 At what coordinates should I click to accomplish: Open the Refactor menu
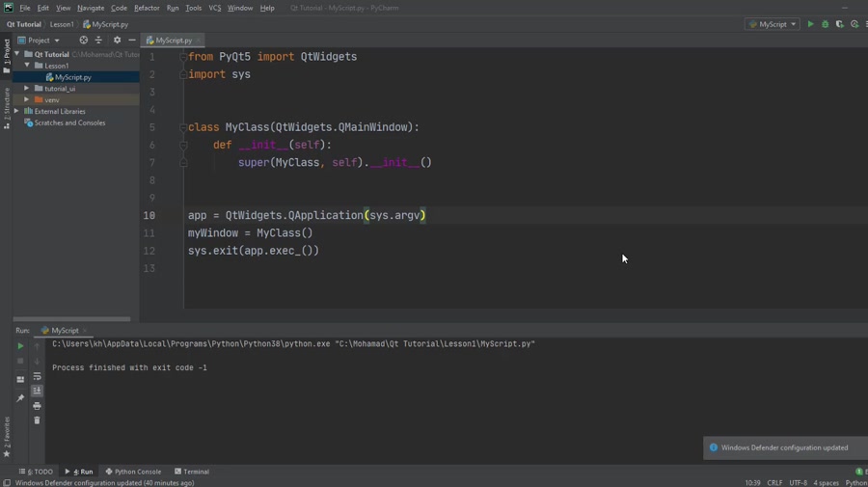[147, 8]
